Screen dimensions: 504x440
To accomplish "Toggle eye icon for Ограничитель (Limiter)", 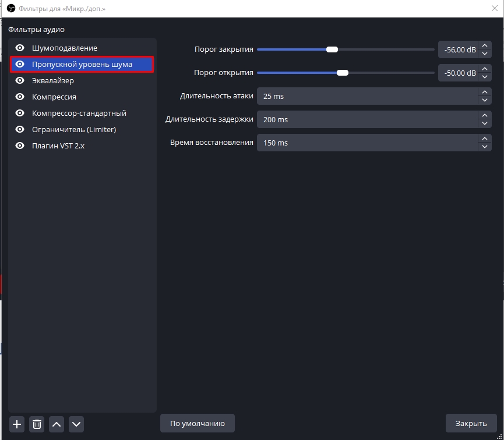I will pyautogui.click(x=20, y=129).
